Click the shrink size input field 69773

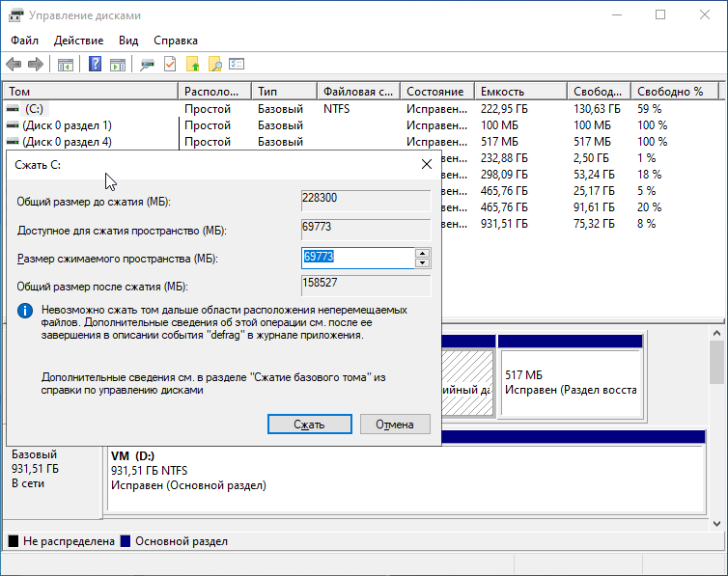tap(358, 258)
